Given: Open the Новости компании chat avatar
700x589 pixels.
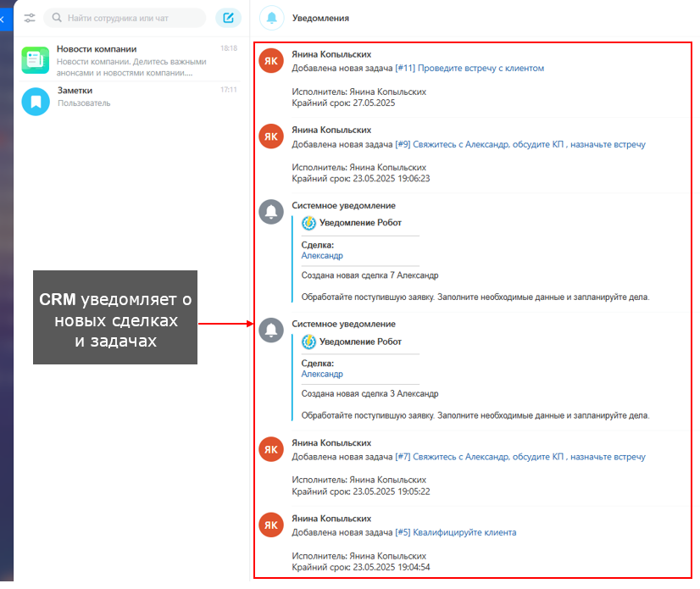Looking at the screenshot, I should click(36, 60).
